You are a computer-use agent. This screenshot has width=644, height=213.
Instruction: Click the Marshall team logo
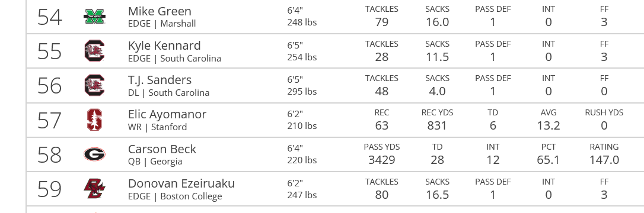point(94,17)
